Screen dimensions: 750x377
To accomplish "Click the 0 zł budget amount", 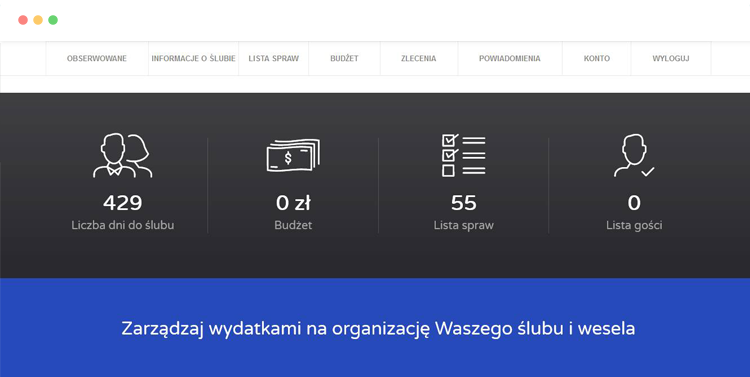I will [x=293, y=203].
